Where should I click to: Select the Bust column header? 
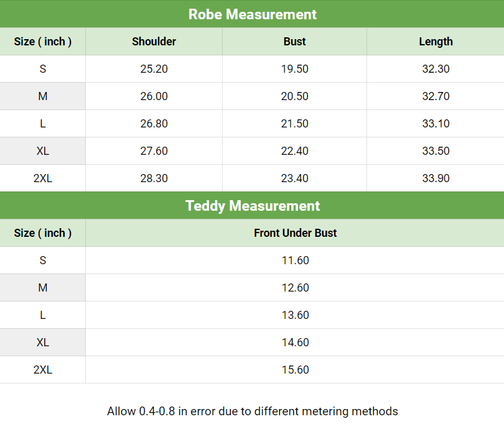294,42
